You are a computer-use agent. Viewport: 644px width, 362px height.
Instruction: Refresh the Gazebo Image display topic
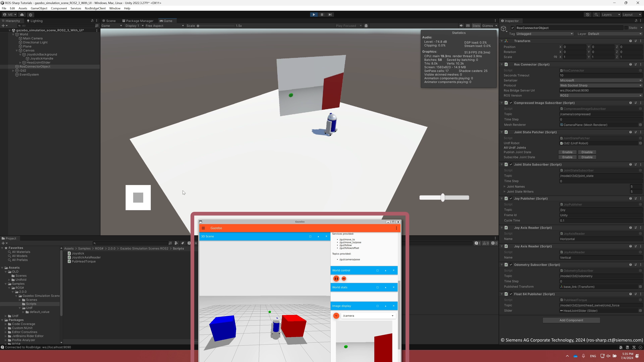(x=336, y=316)
